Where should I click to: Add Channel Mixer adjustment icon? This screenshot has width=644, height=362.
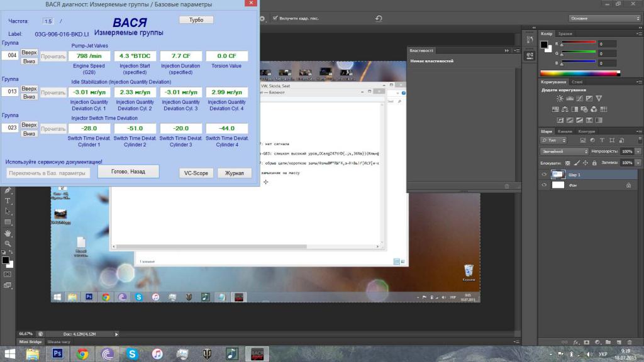coord(594,109)
